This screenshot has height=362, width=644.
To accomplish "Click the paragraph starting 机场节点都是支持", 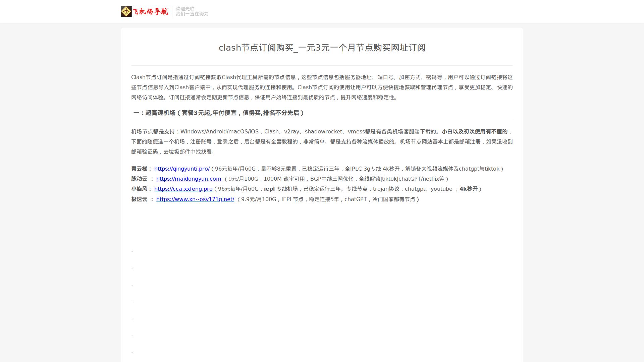I will tap(322, 142).
